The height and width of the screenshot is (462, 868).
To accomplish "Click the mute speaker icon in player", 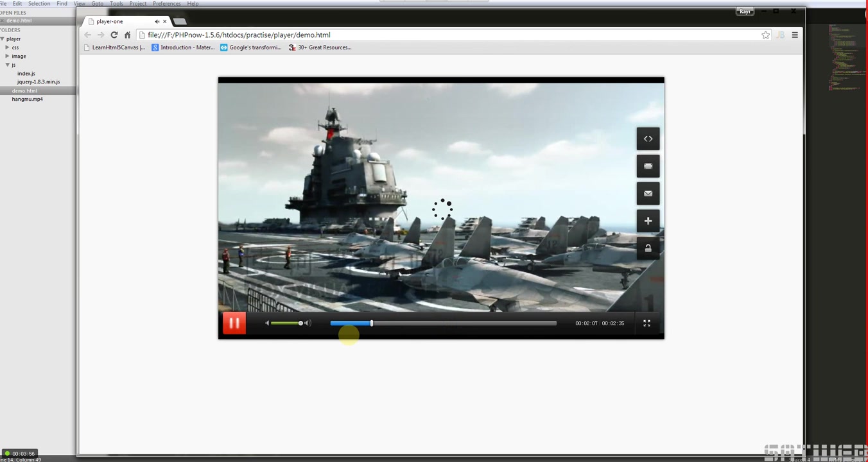I will (x=267, y=323).
